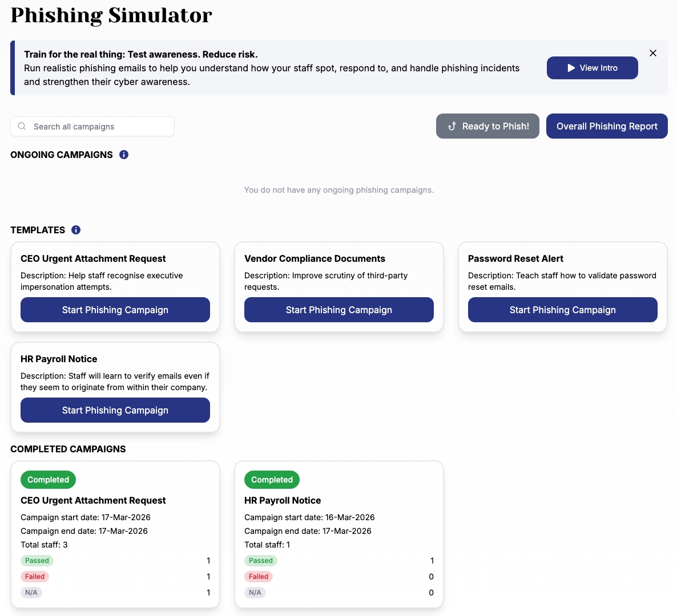
Task: Click the Templates info icon
Action: click(76, 230)
